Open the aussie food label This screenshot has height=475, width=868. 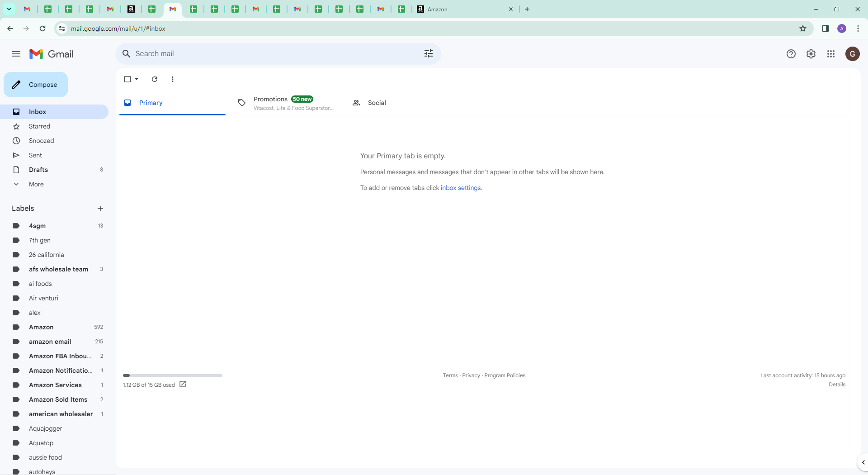(x=54, y=457)
